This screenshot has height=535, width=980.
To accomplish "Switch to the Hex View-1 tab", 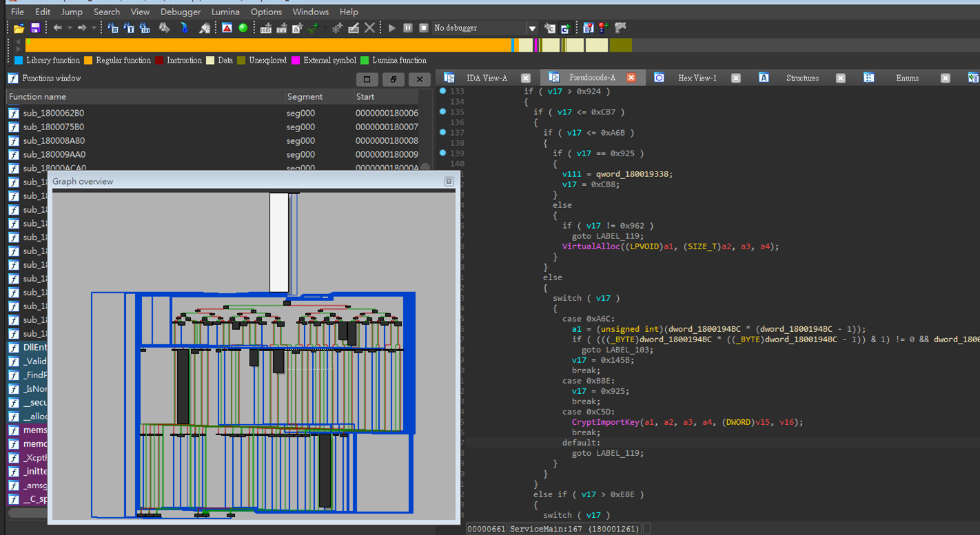I will tap(697, 78).
